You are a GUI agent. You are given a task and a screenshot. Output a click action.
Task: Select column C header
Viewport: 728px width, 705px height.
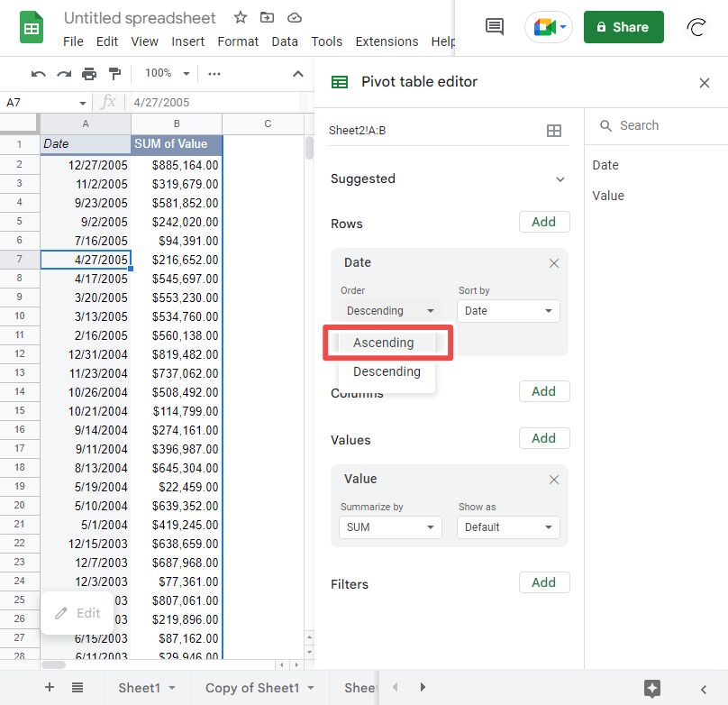click(x=268, y=124)
